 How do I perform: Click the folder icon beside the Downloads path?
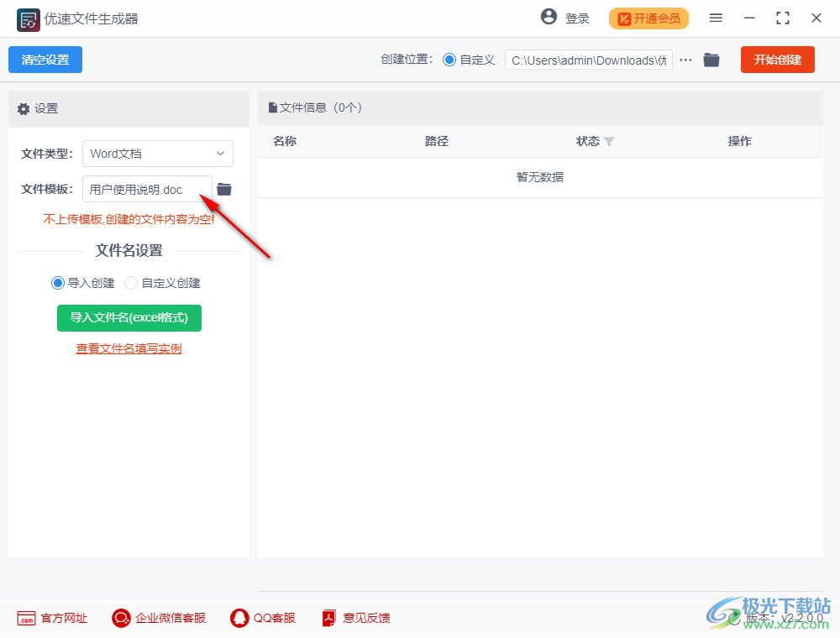point(711,60)
